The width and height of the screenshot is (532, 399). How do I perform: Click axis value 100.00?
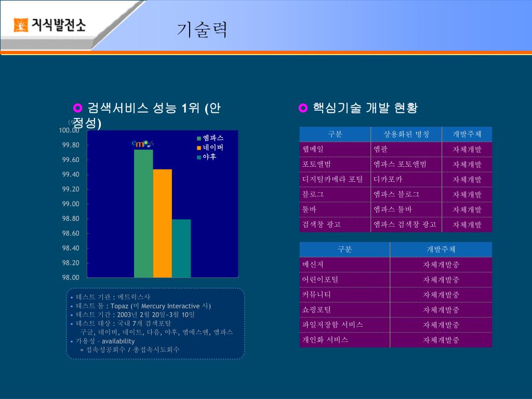click(69, 130)
